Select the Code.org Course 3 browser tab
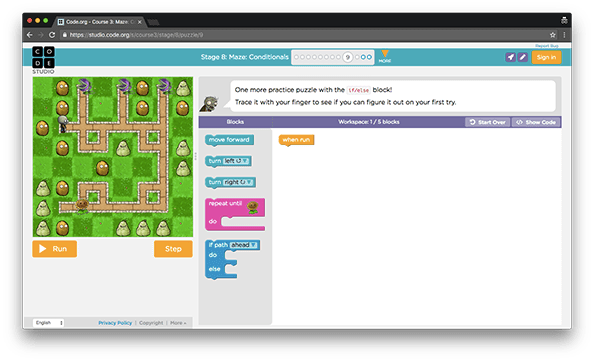This screenshot has height=361, width=594. pyautogui.click(x=99, y=22)
